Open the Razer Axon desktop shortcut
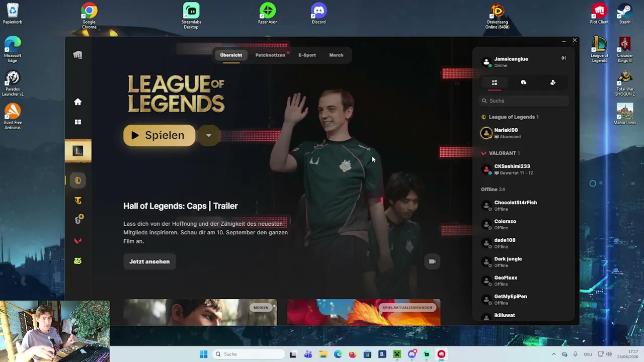The width and height of the screenshot is (644, 362). [x=268, y=14]
